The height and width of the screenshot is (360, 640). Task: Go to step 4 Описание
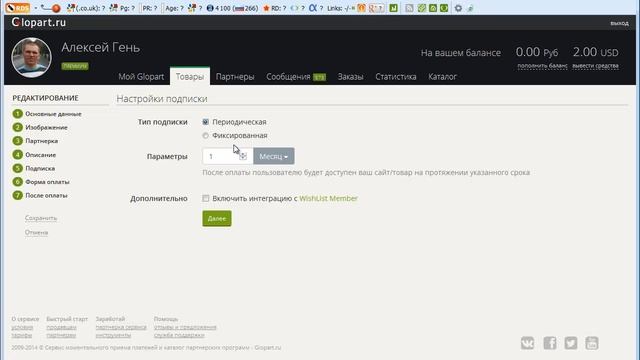34,155
